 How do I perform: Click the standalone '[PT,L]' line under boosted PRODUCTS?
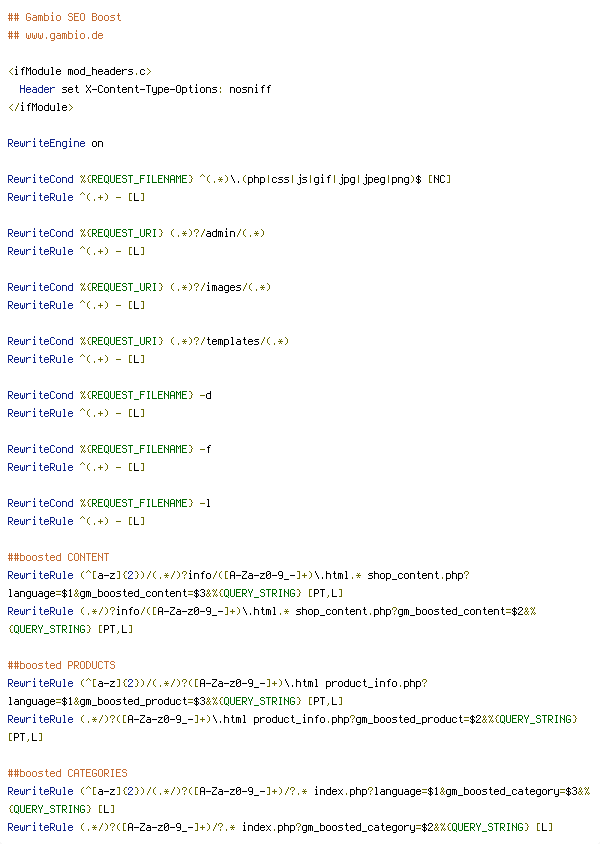click(25, 737)
